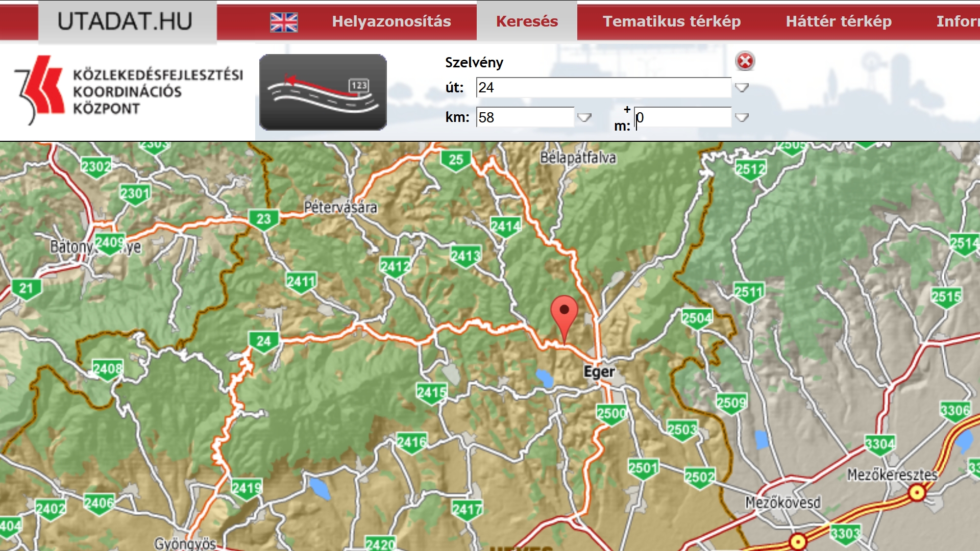This screenshot has height=551, width=980.
Task: Click into the út input field
Action: click(x=603, y=88)
